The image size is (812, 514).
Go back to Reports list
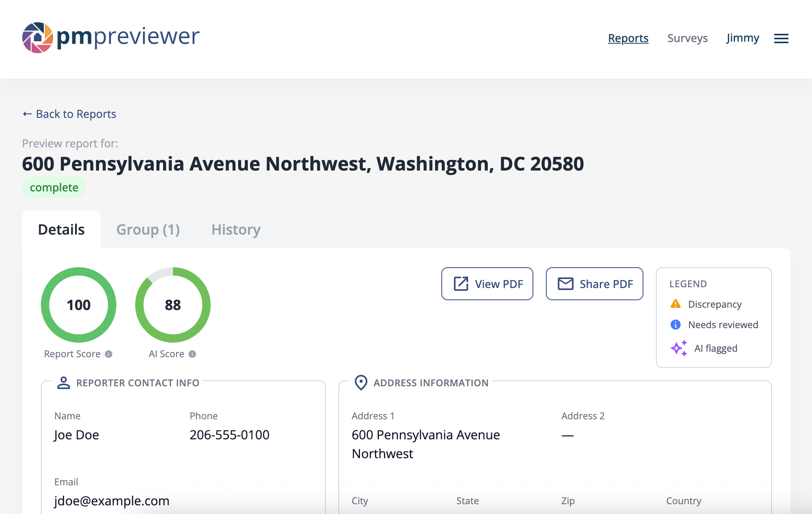click(69, 114)
